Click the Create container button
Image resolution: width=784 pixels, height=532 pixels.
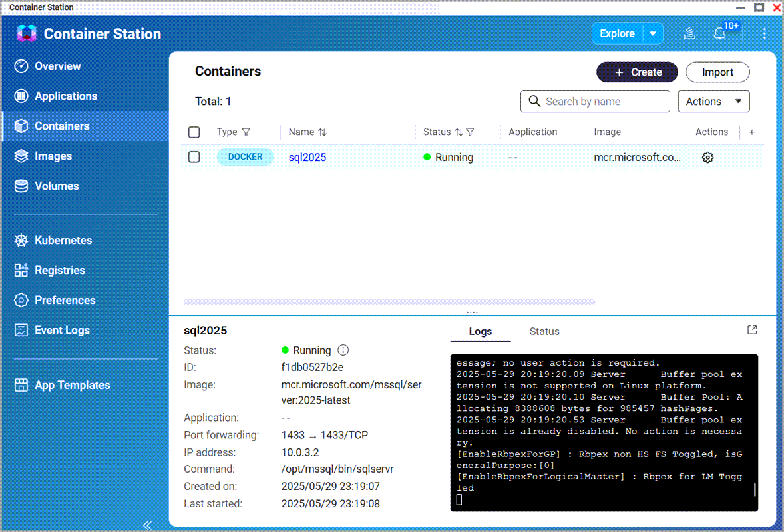[x=637, y=72]
